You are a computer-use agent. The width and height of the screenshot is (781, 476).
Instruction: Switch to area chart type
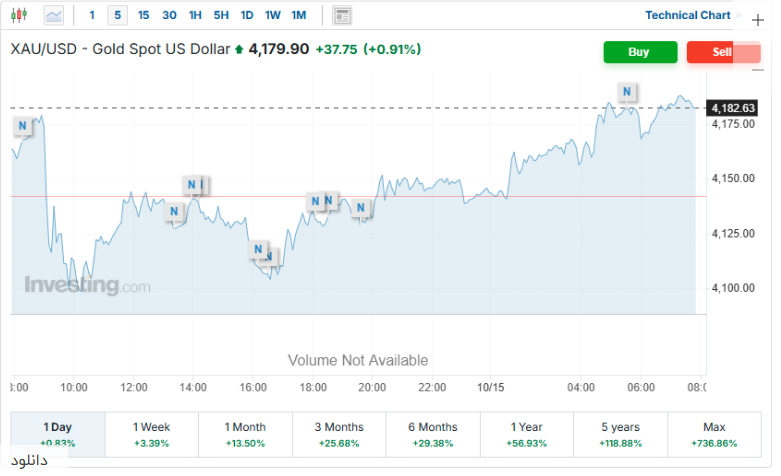53,15
